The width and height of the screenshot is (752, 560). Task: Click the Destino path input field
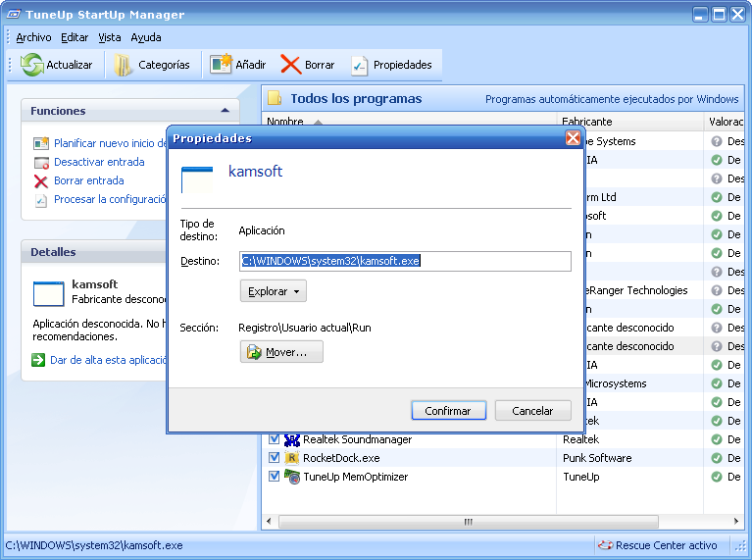click(x=405, y=261)
